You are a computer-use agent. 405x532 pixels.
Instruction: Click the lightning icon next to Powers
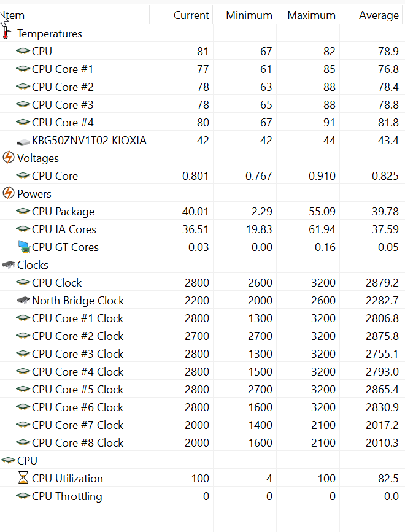tap(9, 193)
